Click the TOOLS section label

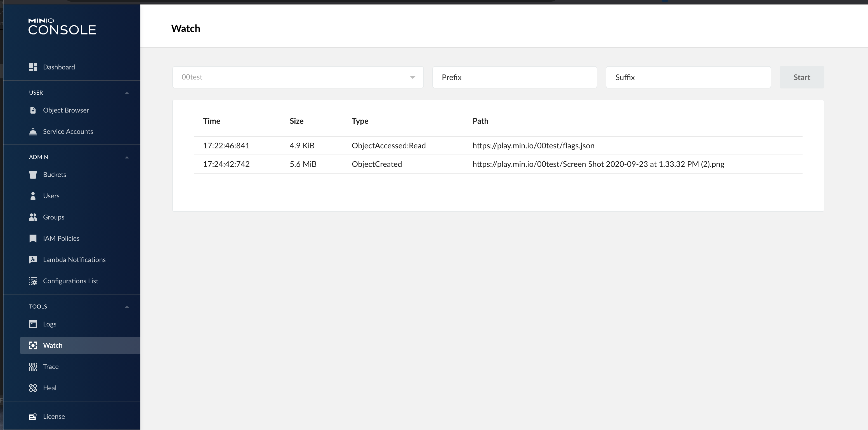tap(38, 307)
